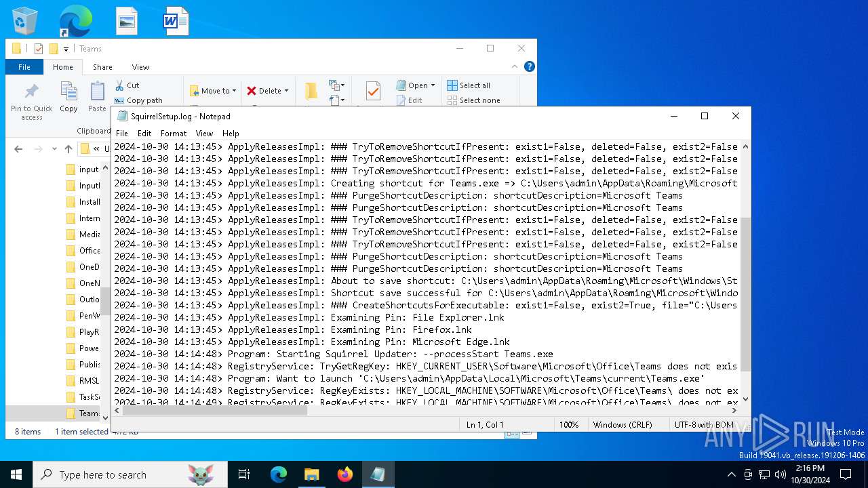Open the Recycle Bin desktop icon
The width and height of the screenshot is (868, 488).
(25, 21)
